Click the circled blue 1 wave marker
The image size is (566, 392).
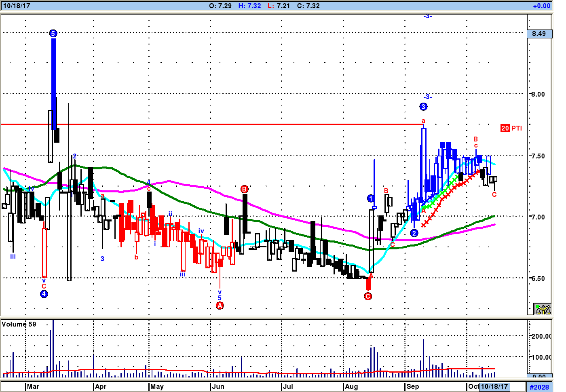pos(371,198)
